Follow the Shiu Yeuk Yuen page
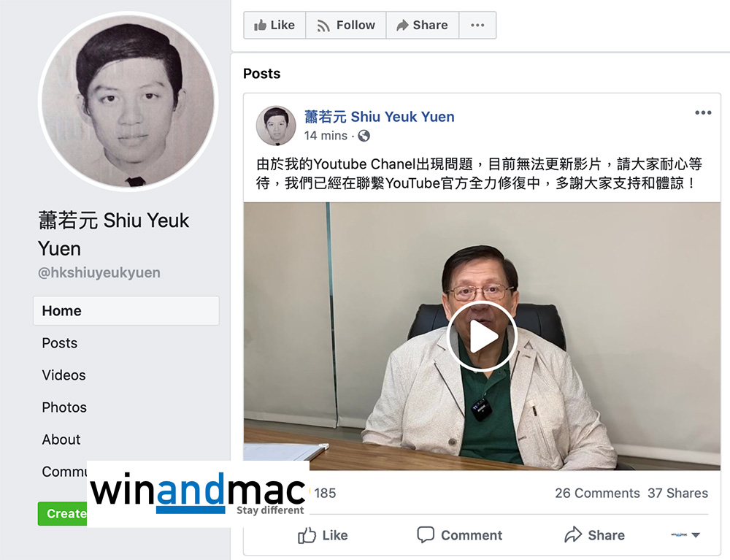Viewport: 730px width, 560px height. click(x=345, y=25)
